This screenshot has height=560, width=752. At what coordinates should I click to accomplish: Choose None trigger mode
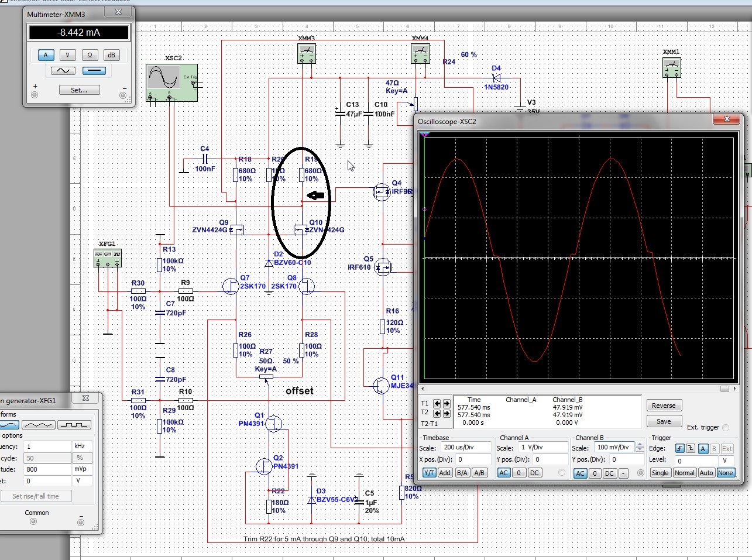coord(726,473)
